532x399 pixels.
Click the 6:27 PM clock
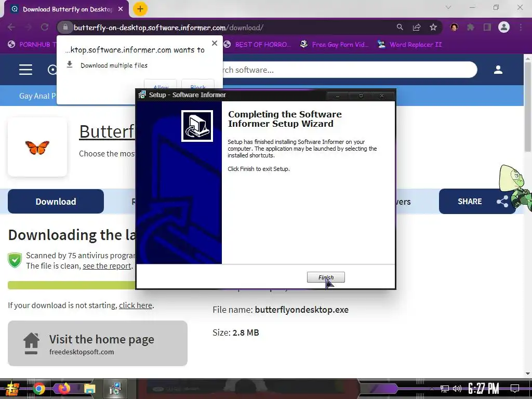484,389
